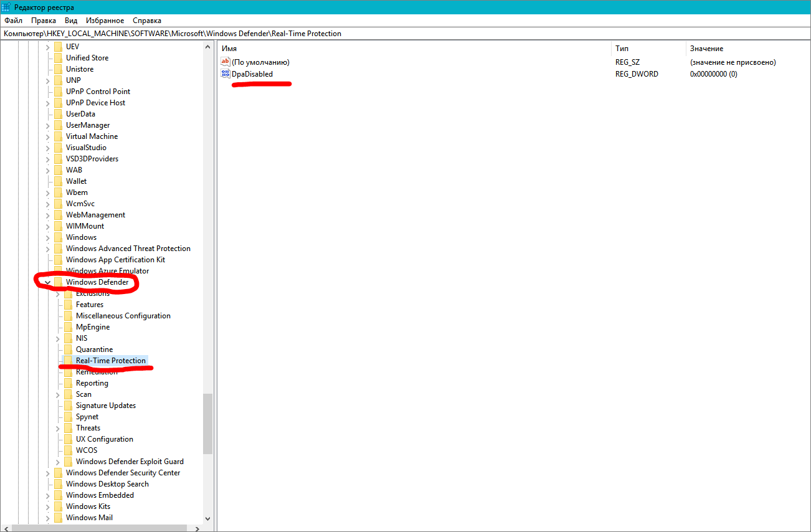Click the (По умолчанию) string value icon
The width and height of the screenshot is (811, 532).
coord(225,62)
